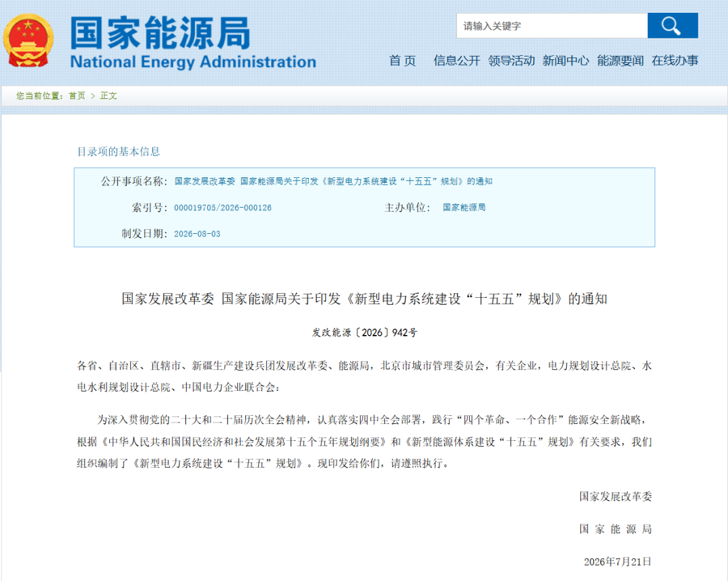
Task: Click the 首页 breadcrumb link
Action: [77, 96]
